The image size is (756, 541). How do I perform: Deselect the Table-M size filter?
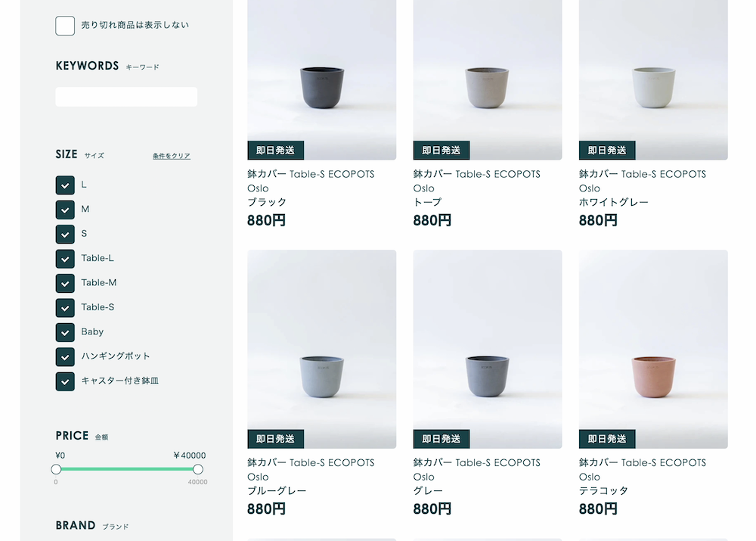[x=65, y=283]
